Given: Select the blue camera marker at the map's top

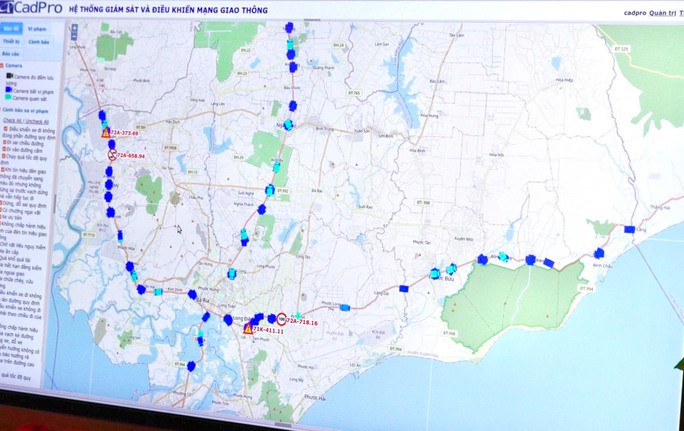Looking at the screenshot, I should tap(289, 28).
